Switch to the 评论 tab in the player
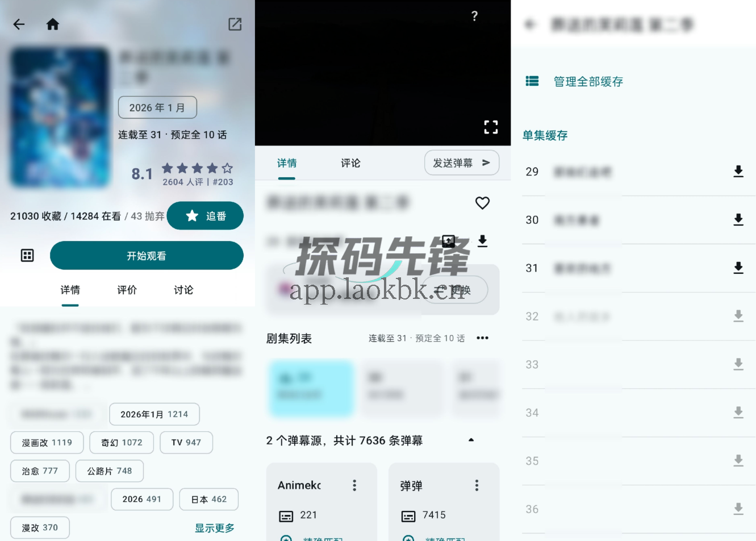The width and height of the screenshot is (756, 541). click(x=350, y=163)
